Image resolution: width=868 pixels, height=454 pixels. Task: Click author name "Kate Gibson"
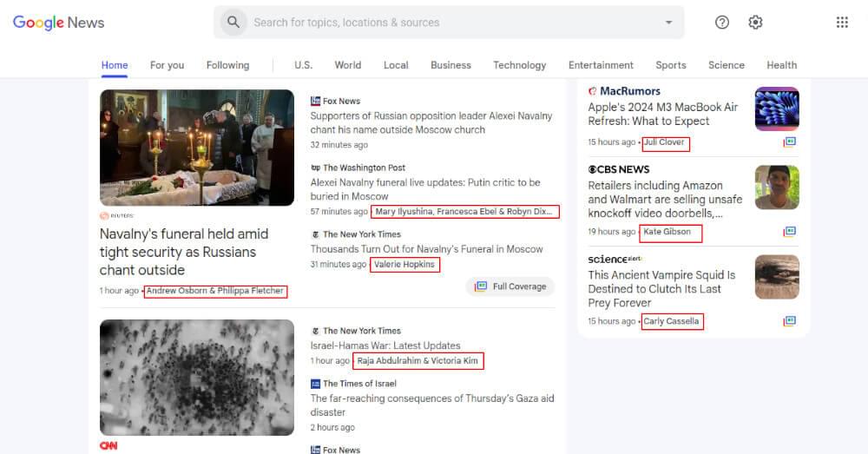[x=667, y=232]
